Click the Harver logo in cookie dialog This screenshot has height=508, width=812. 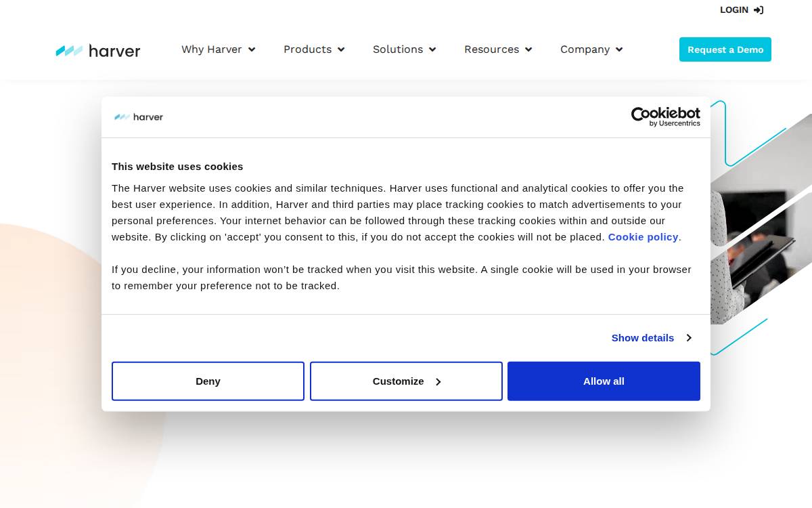click(x=139, y=117)
